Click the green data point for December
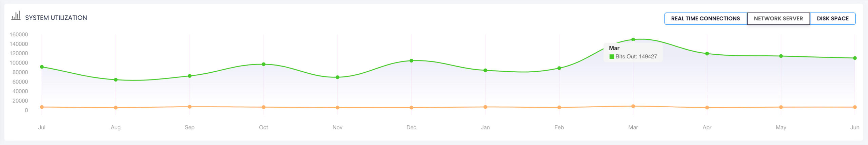The height and width of the screenshot is (145, 868). 411,61
